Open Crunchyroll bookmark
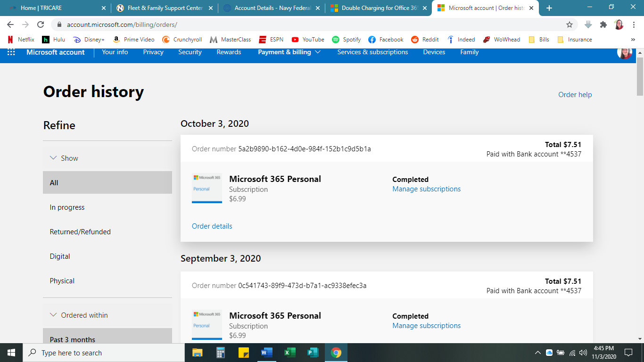 182,40
